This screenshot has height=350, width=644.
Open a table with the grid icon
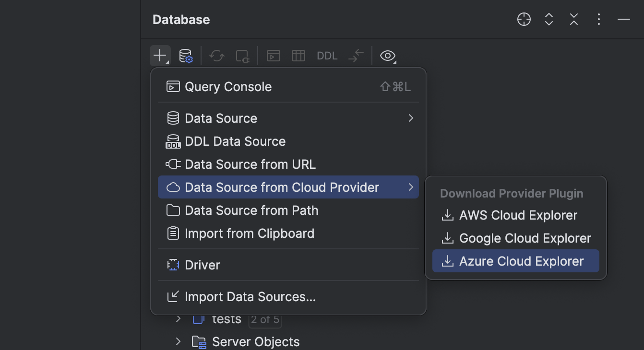tap(298, 55)
